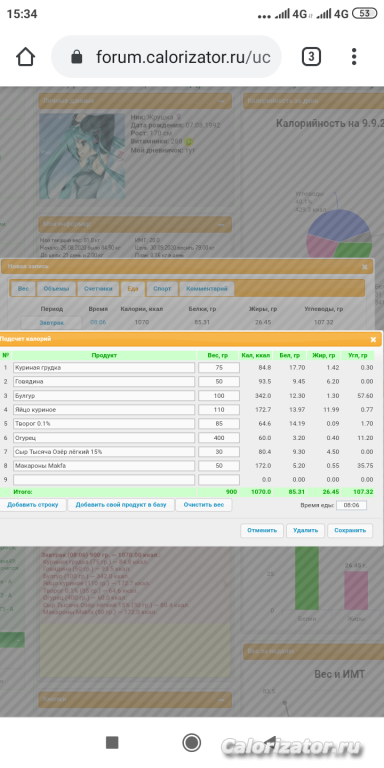This screenshot has width=384, height=768.
Task: Click the 08:06 time link
Action: (x=98, y=322)
